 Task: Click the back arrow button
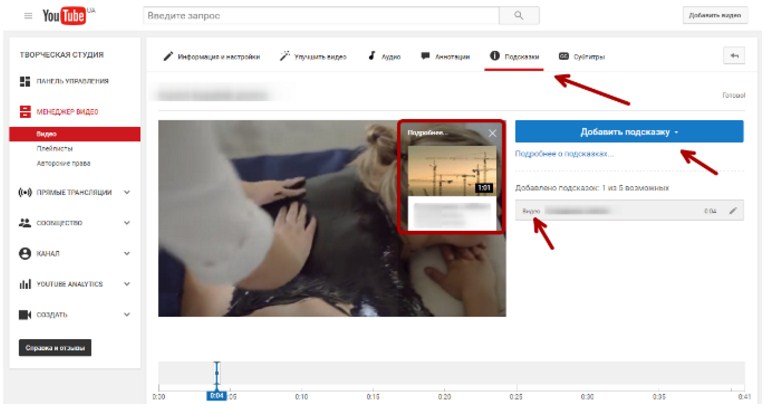(x=734, y=56)
